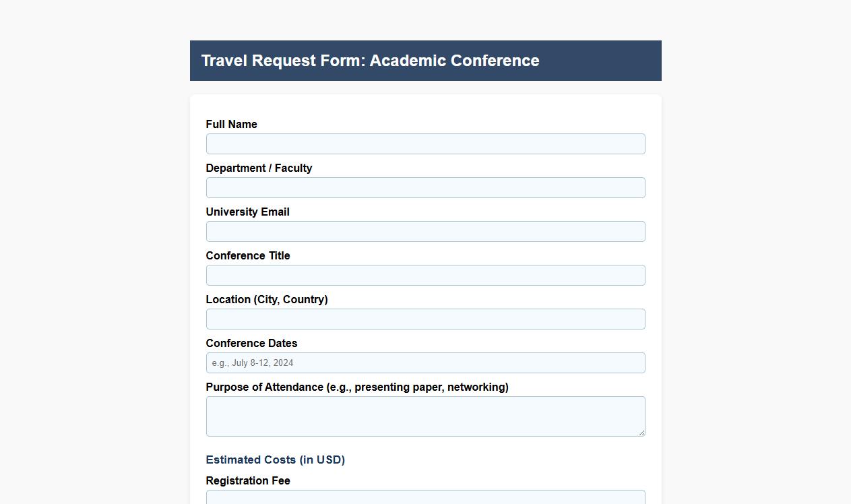Click the Registration Fee label
The image size is (851, 504).
click(x=247, y=480)
